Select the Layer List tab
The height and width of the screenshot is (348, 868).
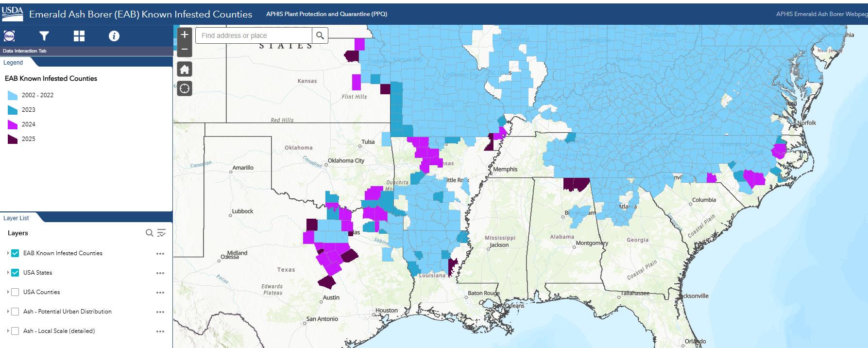(16, 218)
